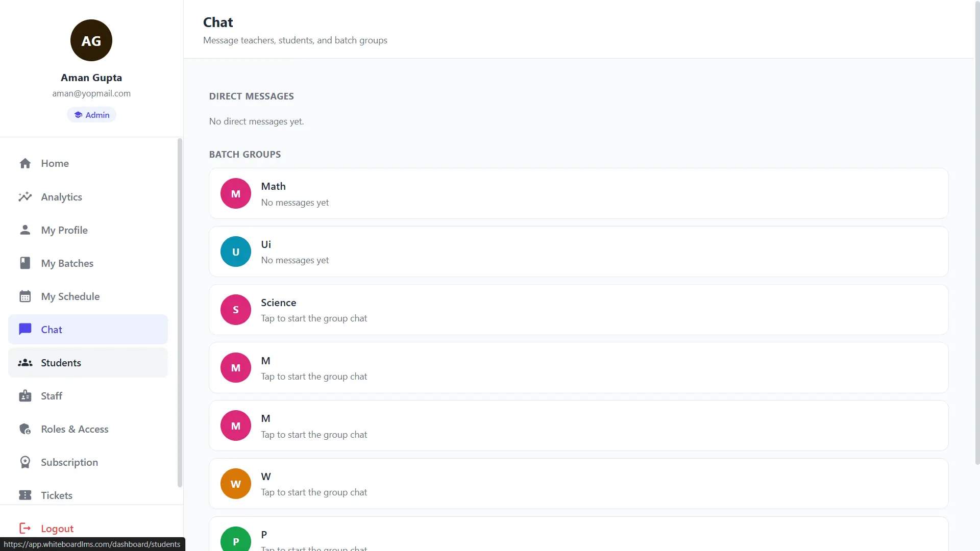
Task: Click the sidebar vertical scrollbar
Action: tap(180, 313)
